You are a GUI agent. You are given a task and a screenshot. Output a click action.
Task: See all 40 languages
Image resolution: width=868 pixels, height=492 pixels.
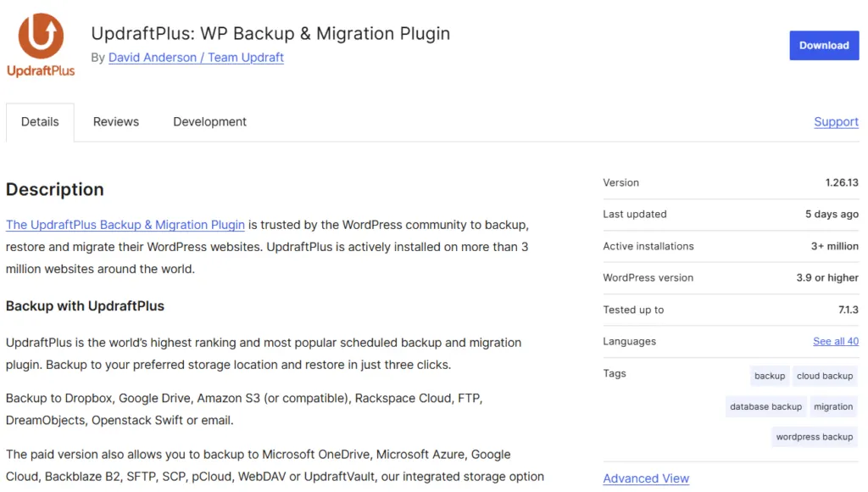tap(835, 341)
